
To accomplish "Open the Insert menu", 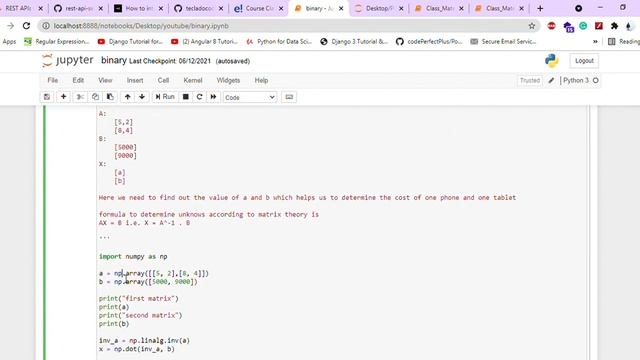I will [135, 80].
